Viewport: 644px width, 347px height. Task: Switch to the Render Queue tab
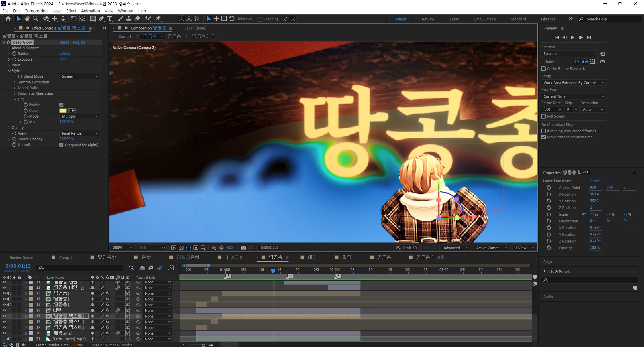pos(21,258)
